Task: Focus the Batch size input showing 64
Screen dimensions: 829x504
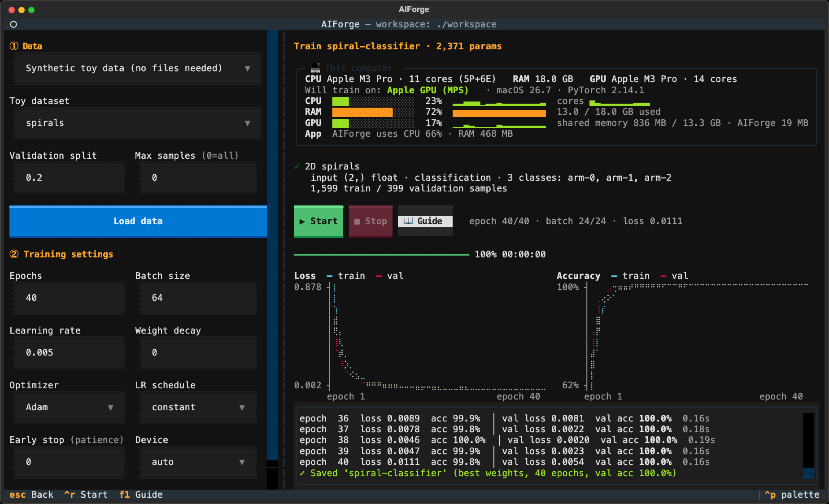Action: point(198,298)
